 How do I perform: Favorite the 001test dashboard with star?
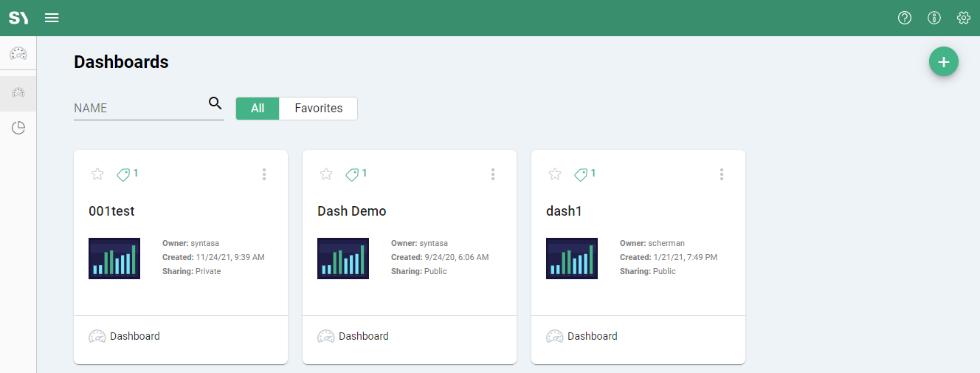click(97, 174)
